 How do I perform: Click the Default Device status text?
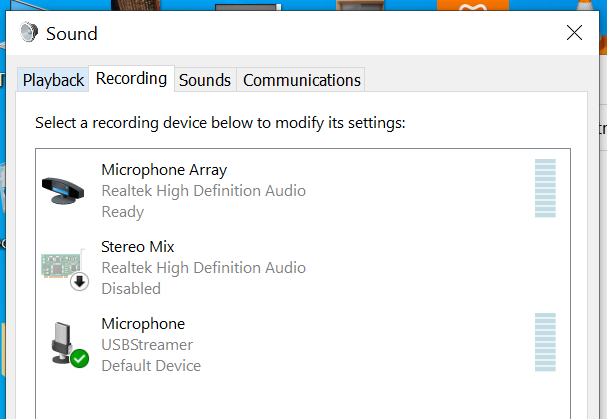click(x=151, y=366)
